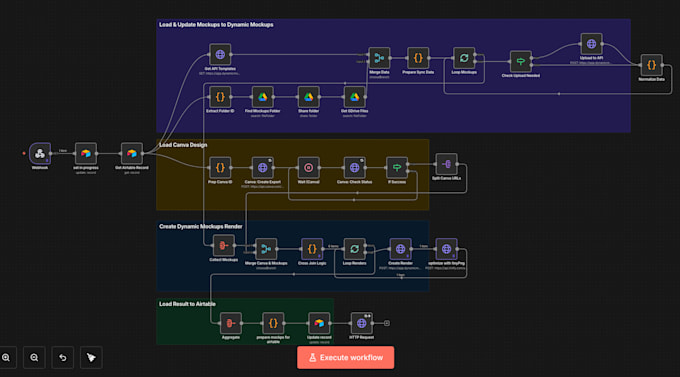
Task: Select the 'Create Dynamic Mockups Render' note title
Action: pyautogui.click(x=200, y=226)
